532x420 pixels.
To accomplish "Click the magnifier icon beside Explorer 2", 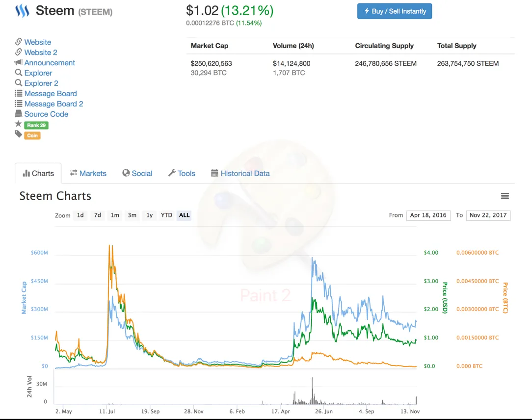I will pos(18,83).
